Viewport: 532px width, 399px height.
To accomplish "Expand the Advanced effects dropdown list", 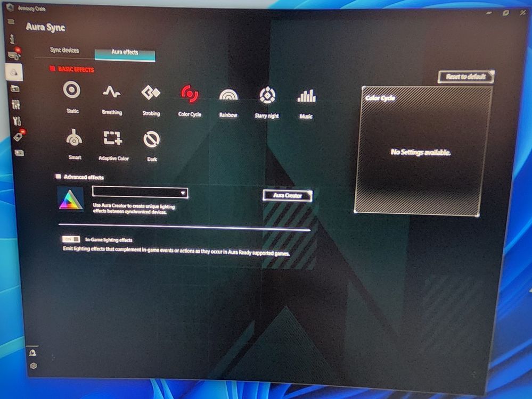I will coord(140,193).
